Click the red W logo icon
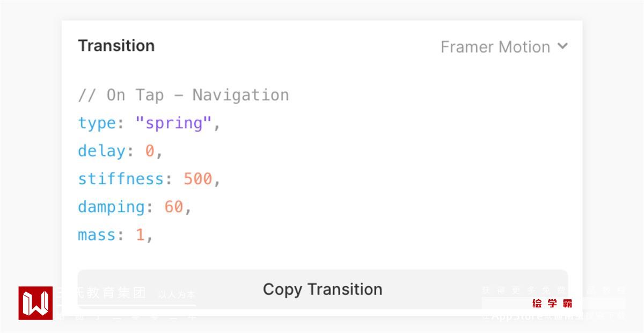The height and width of the screenshot is (333, 644). (x=35, y=303)
